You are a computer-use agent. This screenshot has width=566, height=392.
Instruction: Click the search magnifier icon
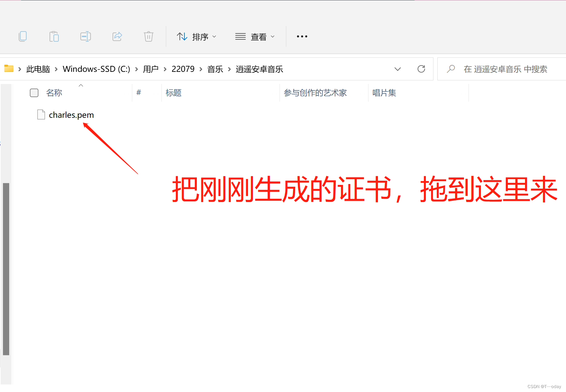point(451,69)
